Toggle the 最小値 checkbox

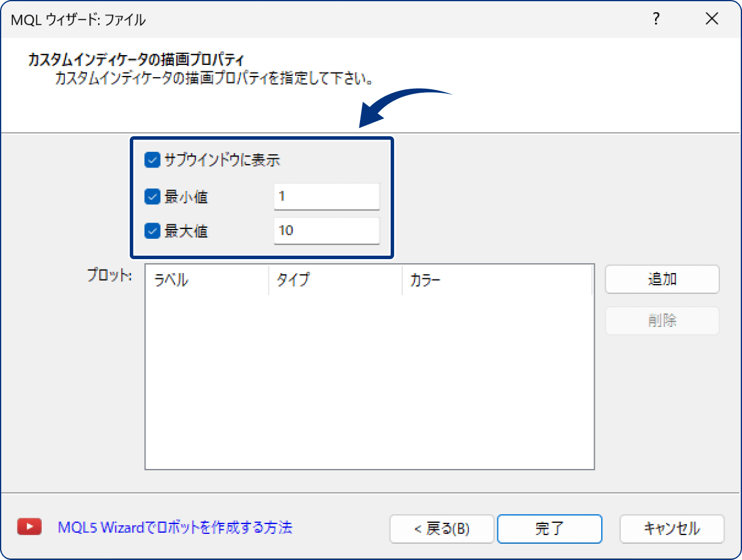click(152, 197)
